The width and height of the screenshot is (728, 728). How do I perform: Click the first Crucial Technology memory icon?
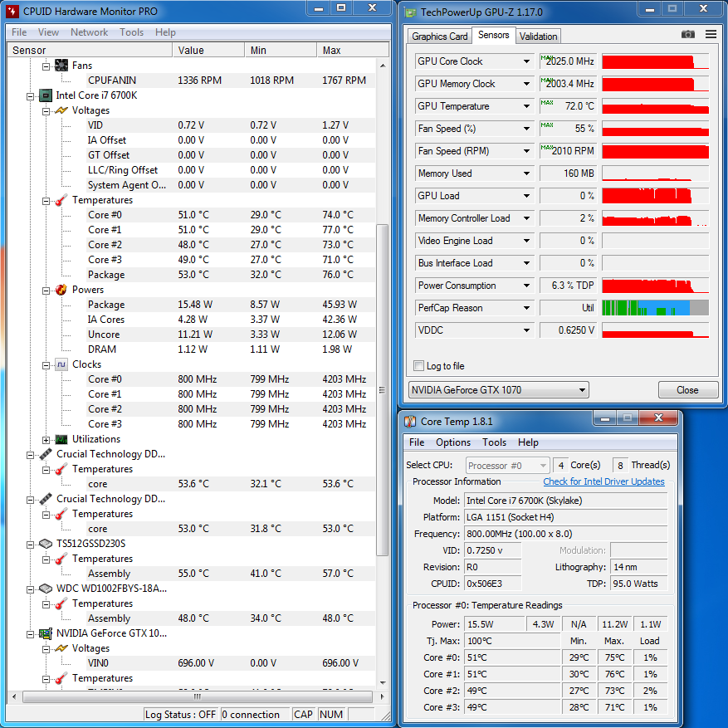pos(46,454)
